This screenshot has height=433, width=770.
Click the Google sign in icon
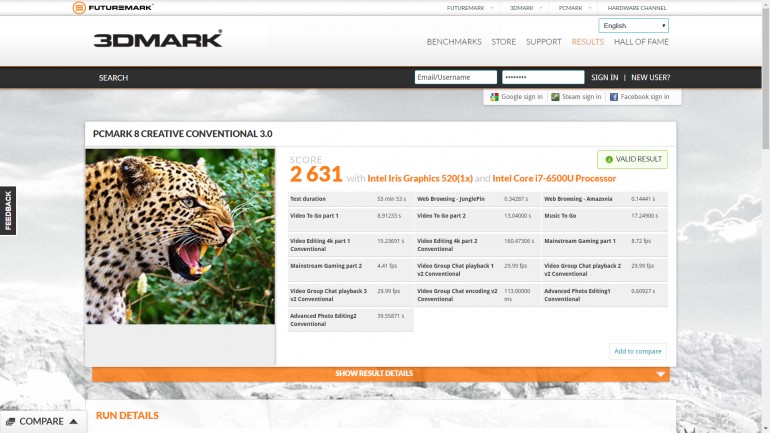494,97
